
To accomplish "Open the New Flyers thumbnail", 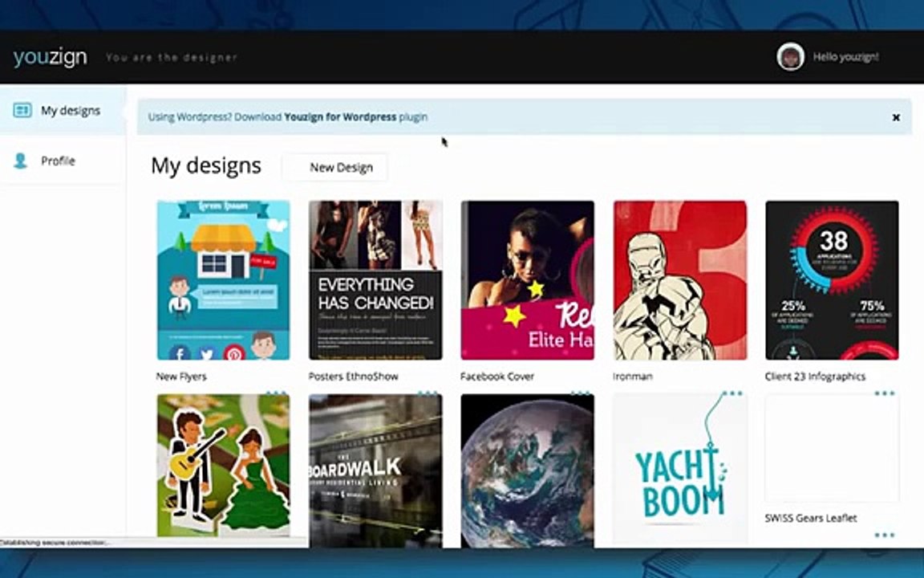I will (x=223, y=280).
